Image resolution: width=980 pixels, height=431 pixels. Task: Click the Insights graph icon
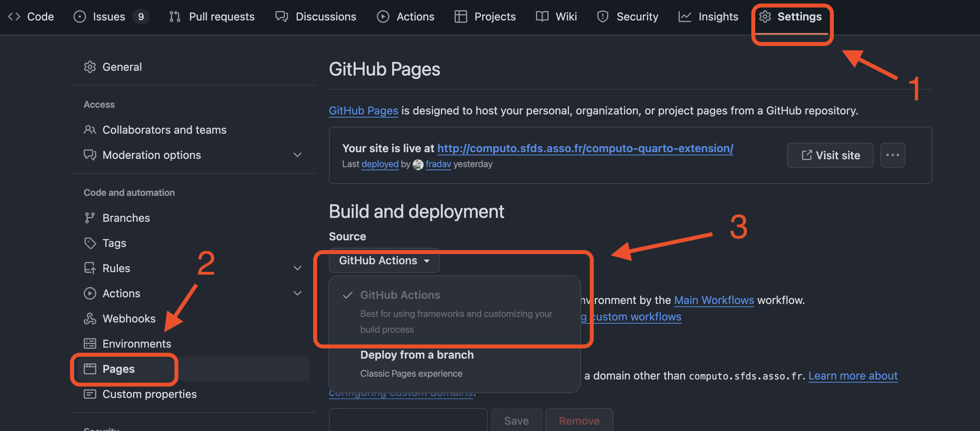[685, 17]
